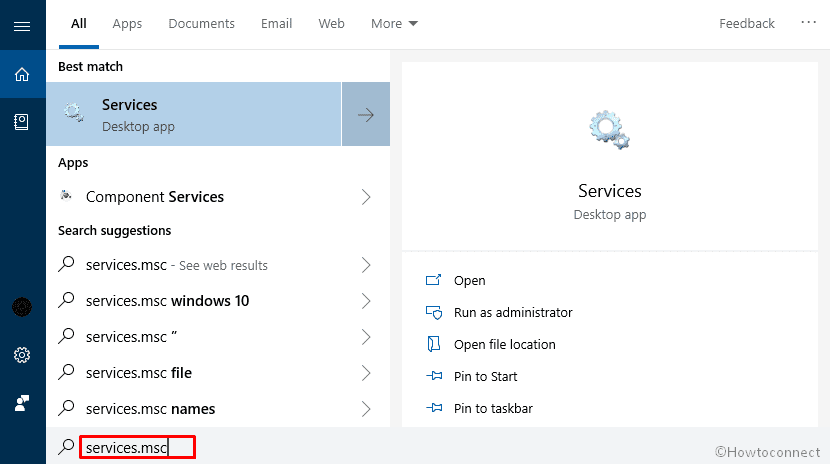Screen dimensions: 830x464
Task: Click search icon beside services.msc windows 10
Action: (x=66, y=300)
